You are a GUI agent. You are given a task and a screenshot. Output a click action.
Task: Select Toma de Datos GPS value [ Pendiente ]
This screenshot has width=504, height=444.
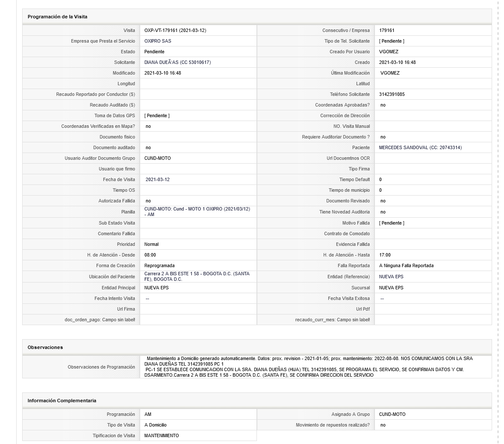[157, 115]
